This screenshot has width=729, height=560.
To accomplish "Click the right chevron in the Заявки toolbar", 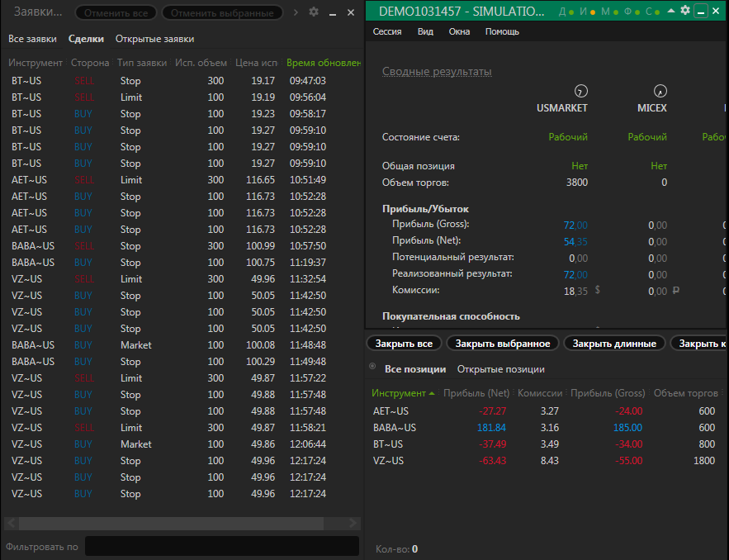I will pyautogui.click(x=296, y=12).
